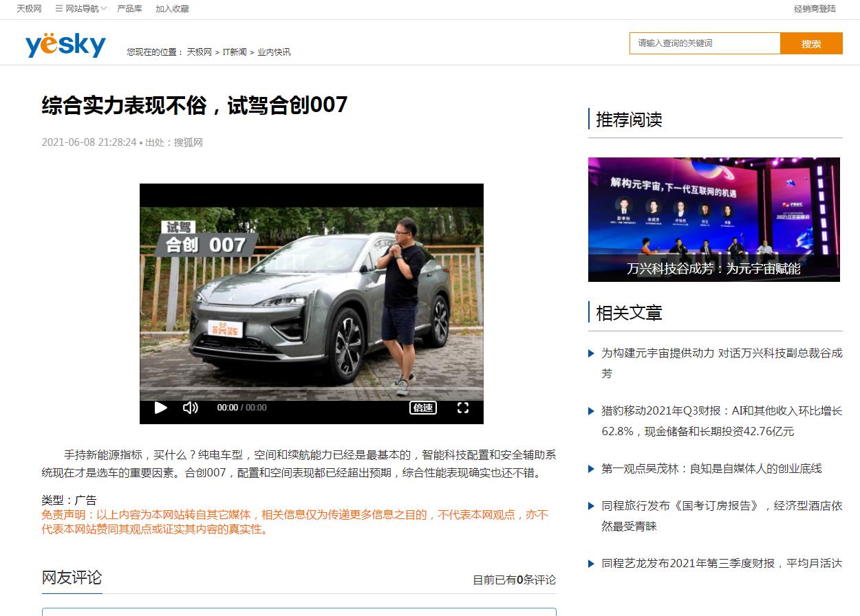Open the 倍速 playback speed option
Image resolution: width=860 pixels, height=616 pixels.
[422, 408]
